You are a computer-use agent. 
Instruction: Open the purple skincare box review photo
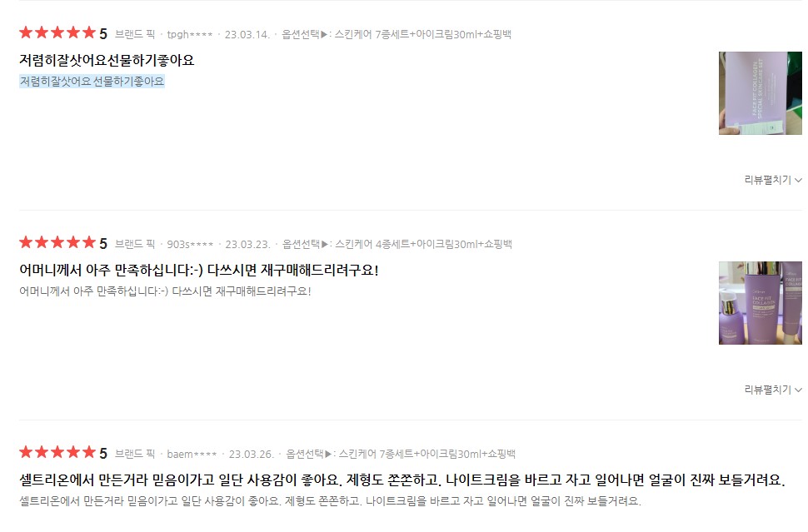click(x=760, y=93)
